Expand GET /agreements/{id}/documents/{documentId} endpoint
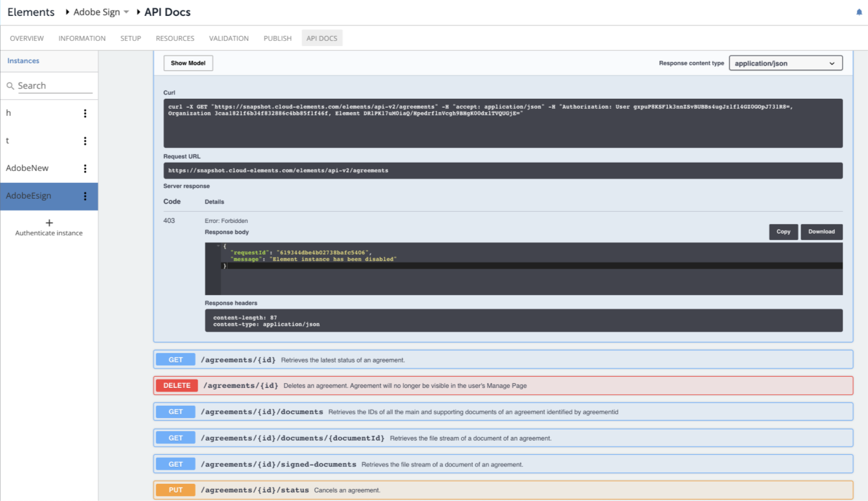This screenshot has width=868, height=501. click(503, 438)
